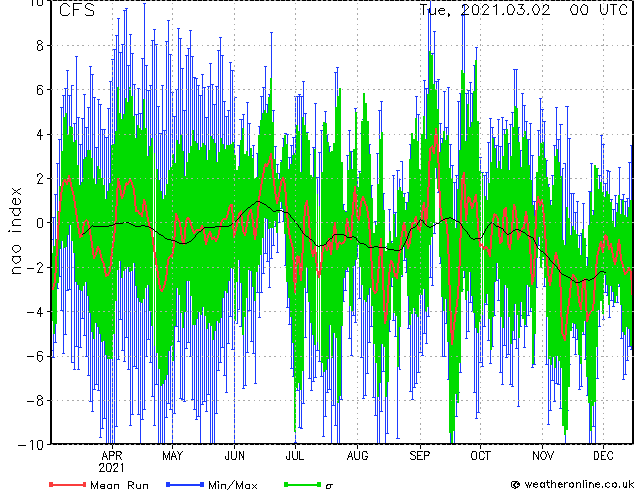Viewport: 634px width, 490px height.
Task: Click the 'Min/Max' legend text
Action: pos(233,485)
